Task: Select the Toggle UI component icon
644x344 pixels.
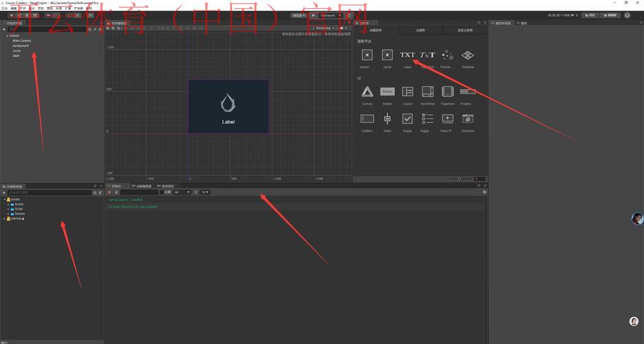Action: tap(407, 119)
